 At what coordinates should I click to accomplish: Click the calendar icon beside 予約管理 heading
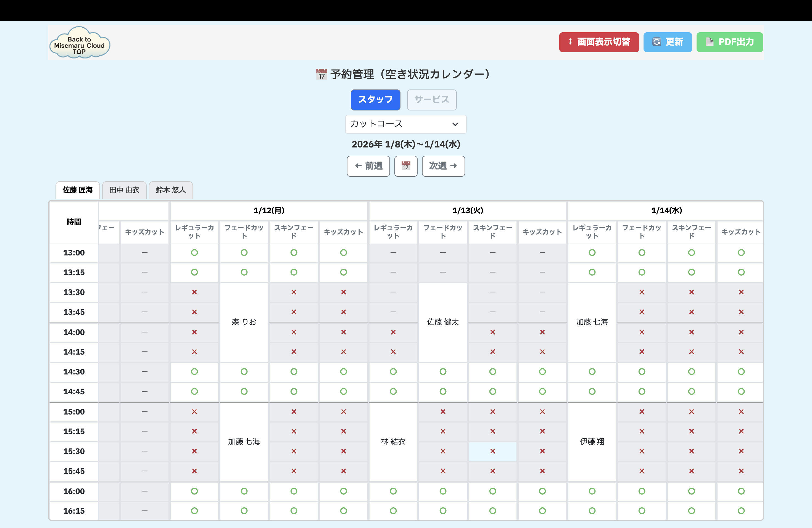click(321, 74)
